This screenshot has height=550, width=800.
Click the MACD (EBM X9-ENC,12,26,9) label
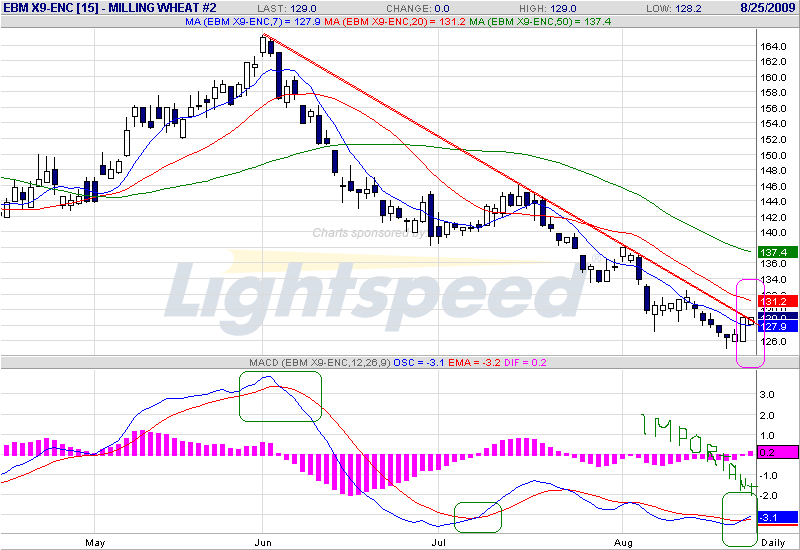[320, 363]
